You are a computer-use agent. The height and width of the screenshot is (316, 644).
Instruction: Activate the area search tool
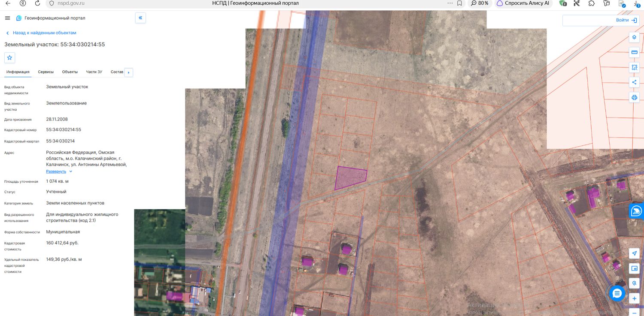[x=634, y=67]
